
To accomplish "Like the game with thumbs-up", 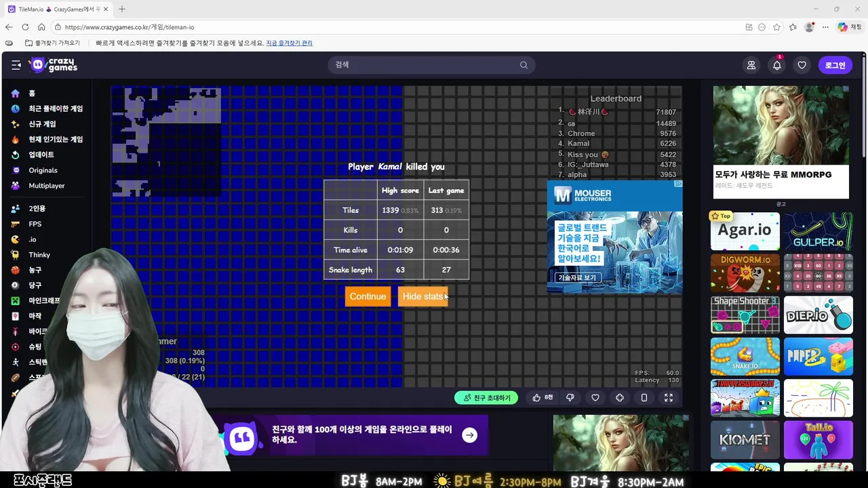I will 542,398.
